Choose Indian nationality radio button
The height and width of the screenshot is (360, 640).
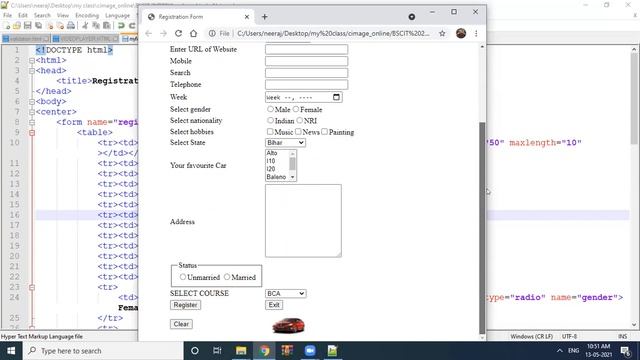270,120
